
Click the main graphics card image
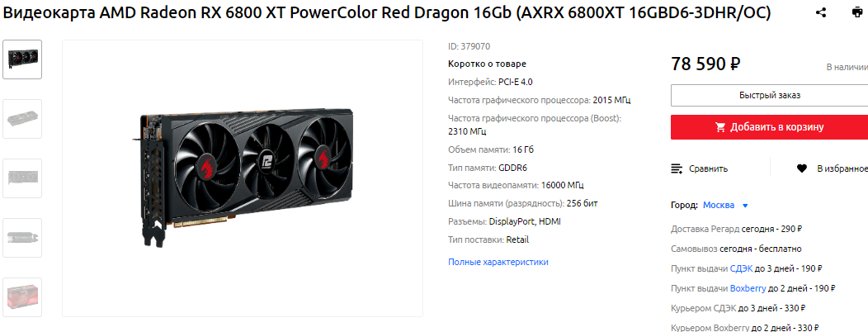coord(243,178)
